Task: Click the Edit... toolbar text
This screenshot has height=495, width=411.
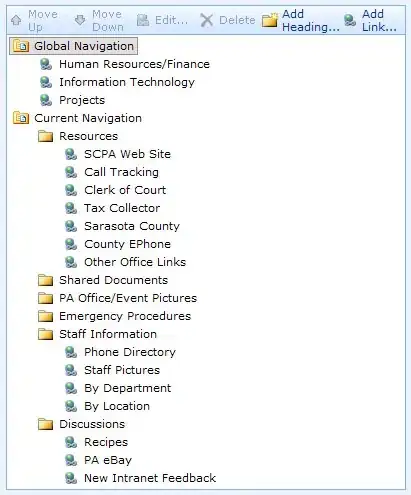Action: 171,20
